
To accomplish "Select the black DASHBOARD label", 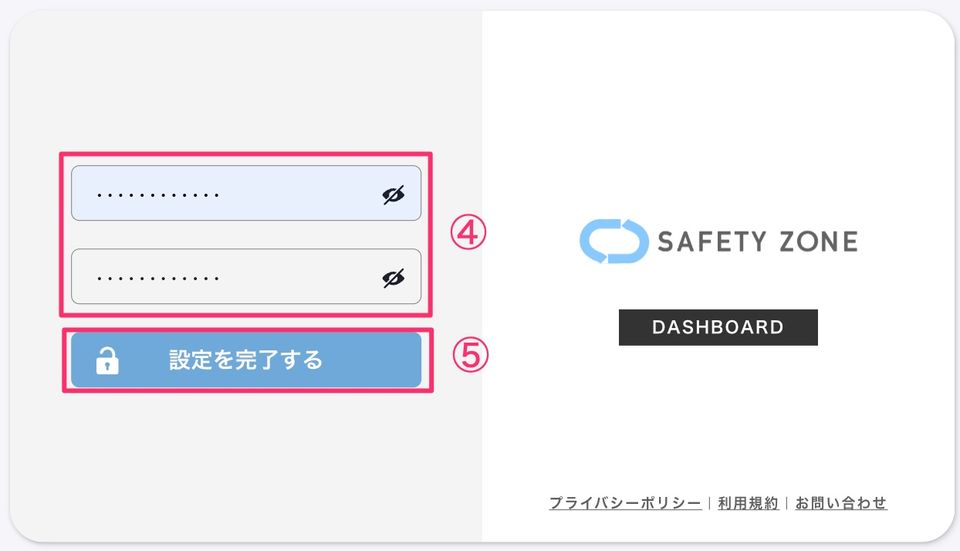I will coord(718,328).
